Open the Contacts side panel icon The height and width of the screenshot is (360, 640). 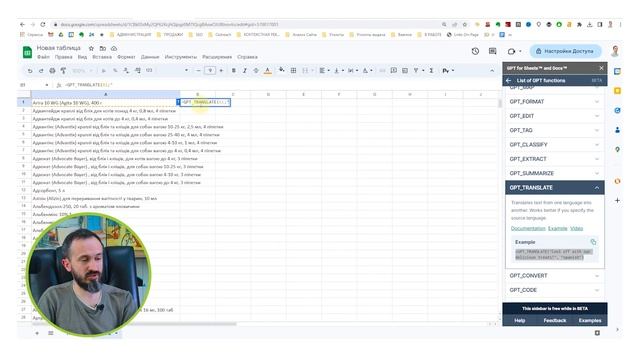click(x=617, y=130)
